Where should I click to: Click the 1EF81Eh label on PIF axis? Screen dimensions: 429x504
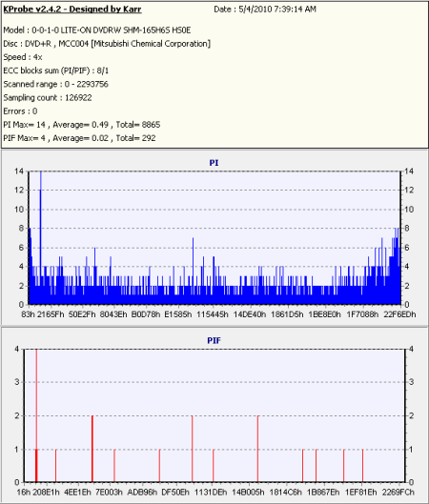point(360,493)
